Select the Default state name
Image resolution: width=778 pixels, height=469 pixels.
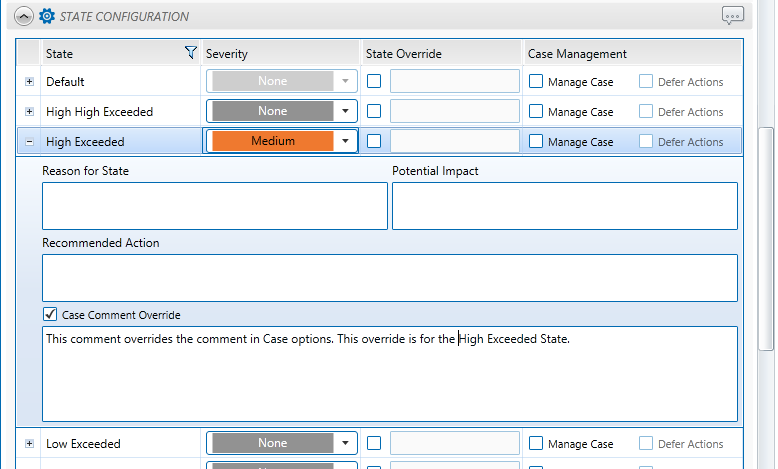[x=65, y=81]
